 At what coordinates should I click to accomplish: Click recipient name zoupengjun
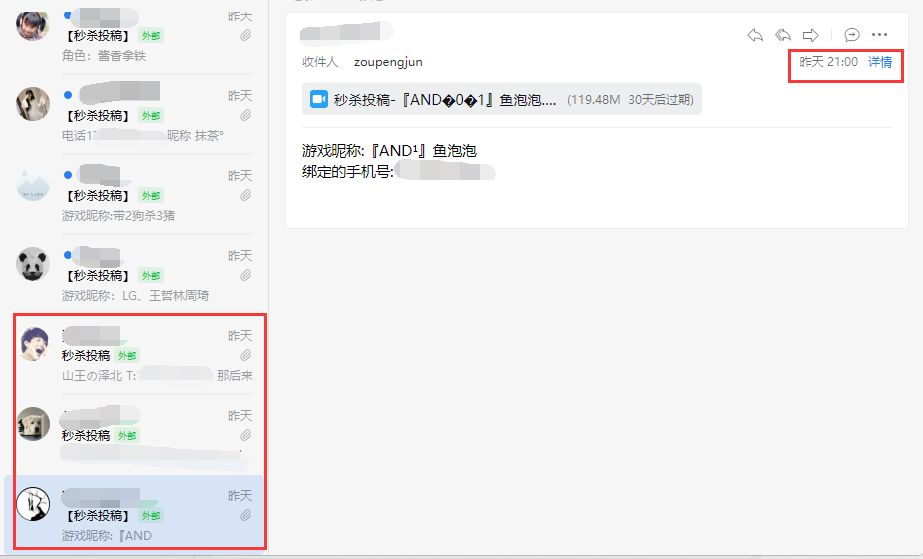pos(388,62)
